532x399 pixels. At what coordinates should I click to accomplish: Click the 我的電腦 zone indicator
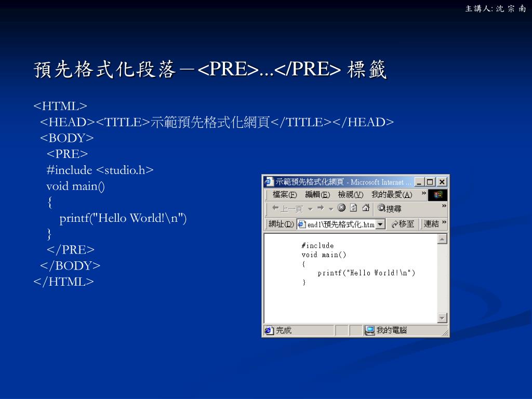(392, 330)
